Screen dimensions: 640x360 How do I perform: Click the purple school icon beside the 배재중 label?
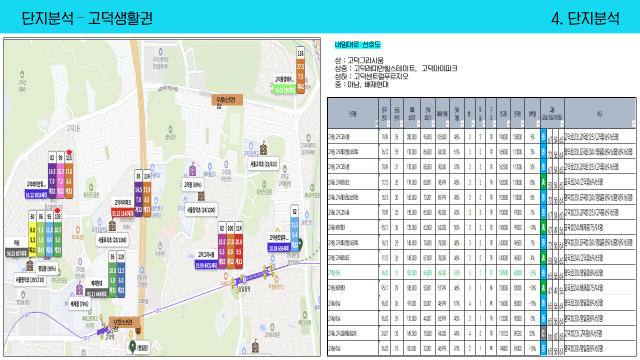[x=80, y=289]
